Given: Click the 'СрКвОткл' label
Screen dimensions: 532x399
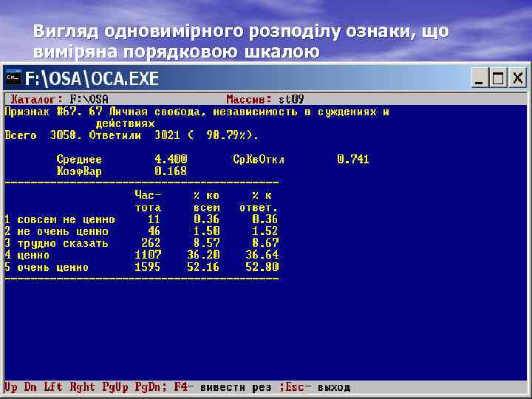Looking at the screenshot, I should pos(258,160).
